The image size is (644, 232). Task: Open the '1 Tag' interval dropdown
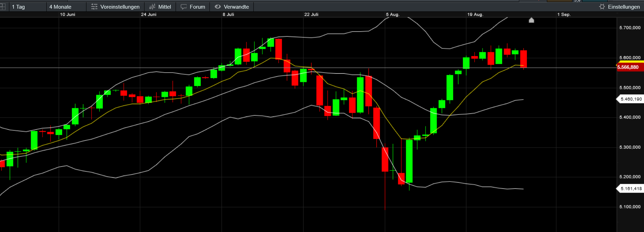28,7
